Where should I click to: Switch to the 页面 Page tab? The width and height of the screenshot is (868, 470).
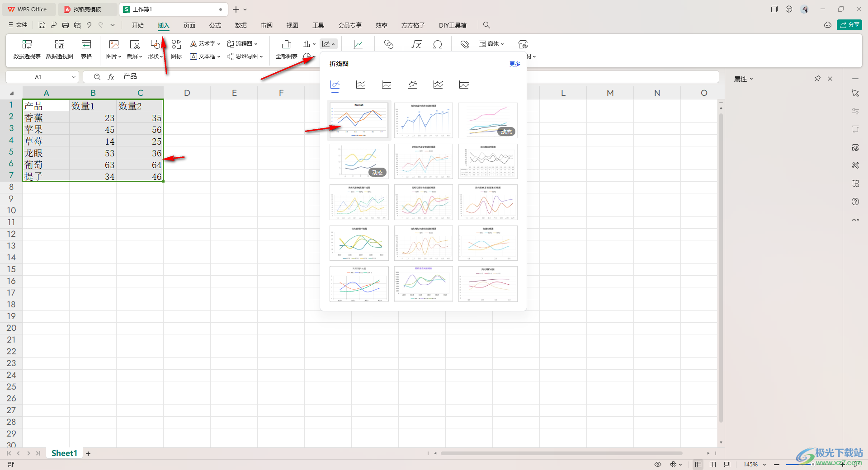[189, 25]
